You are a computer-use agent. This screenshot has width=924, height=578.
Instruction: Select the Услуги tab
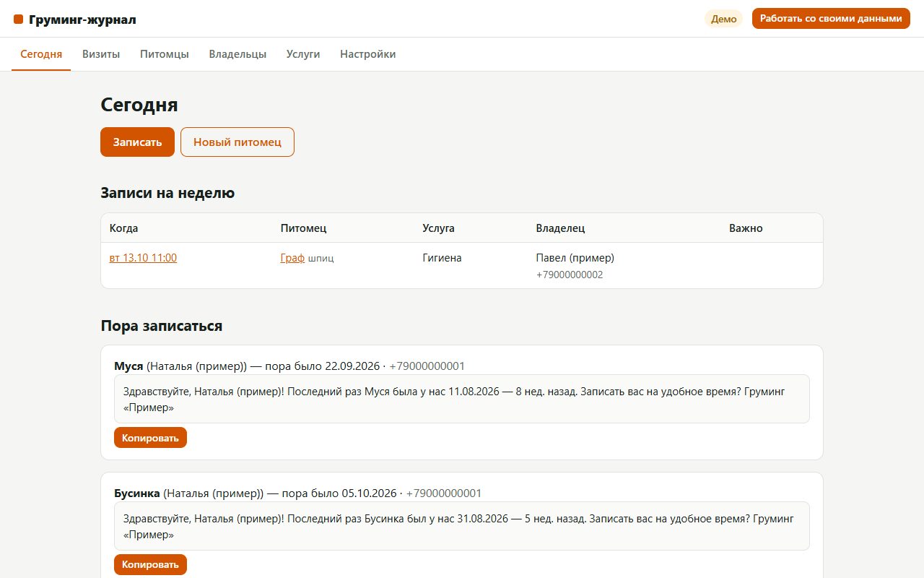click(x=303, y=54)
